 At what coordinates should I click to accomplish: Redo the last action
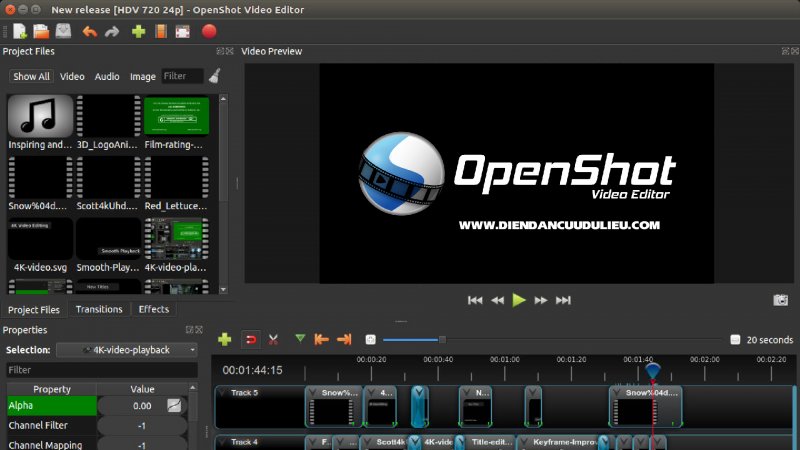[112, 32]
